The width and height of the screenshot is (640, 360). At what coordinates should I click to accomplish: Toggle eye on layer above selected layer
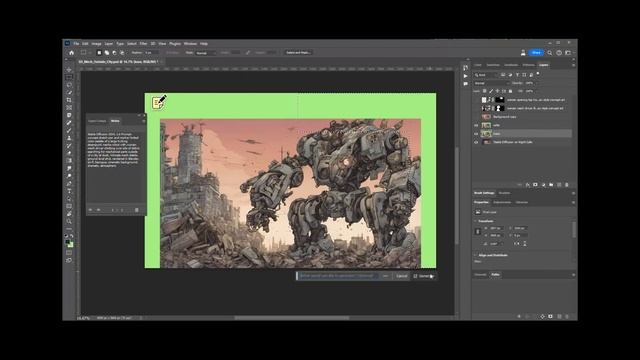coord(476,125)
